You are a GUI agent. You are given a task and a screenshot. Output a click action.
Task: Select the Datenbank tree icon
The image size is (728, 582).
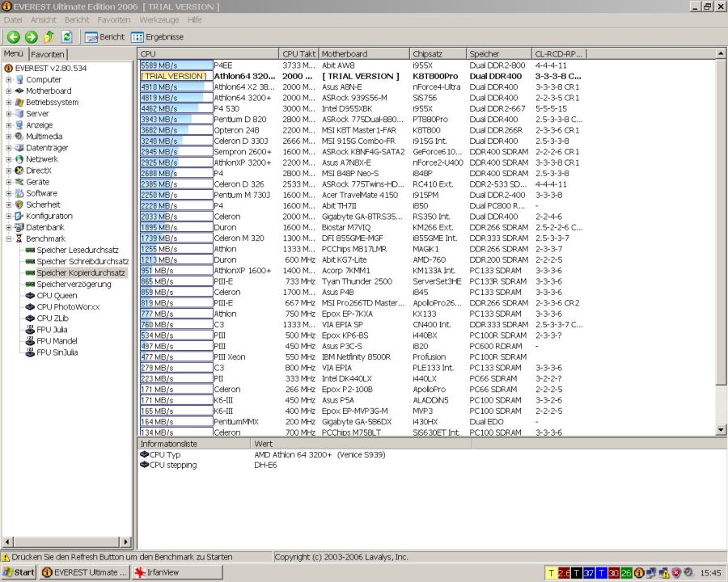(x=19, y=227)
